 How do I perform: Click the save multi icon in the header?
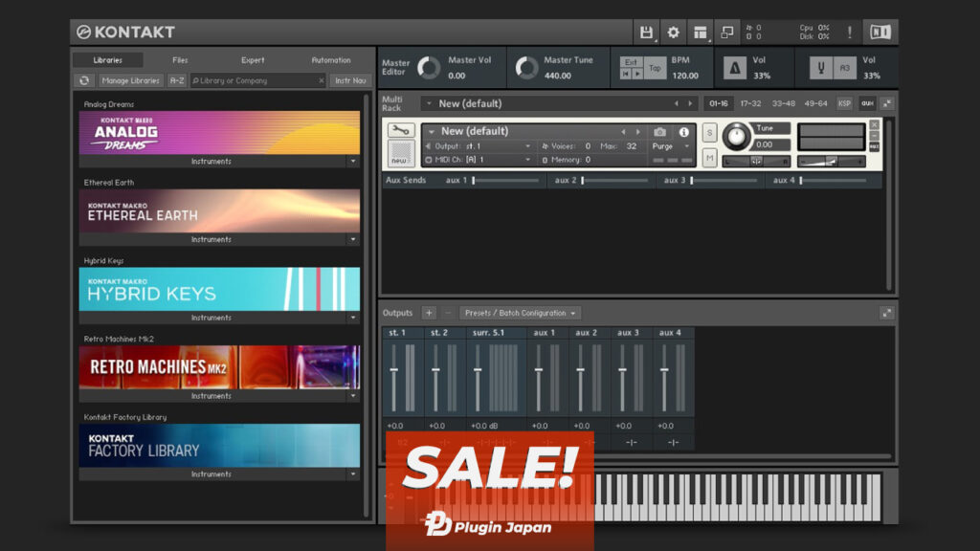coord(648,32)
